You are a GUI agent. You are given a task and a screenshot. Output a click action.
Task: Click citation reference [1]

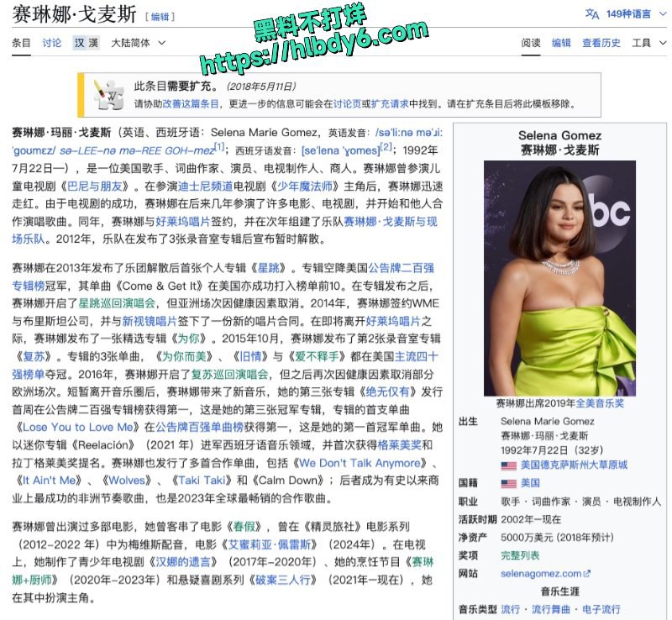coord(219,147)
